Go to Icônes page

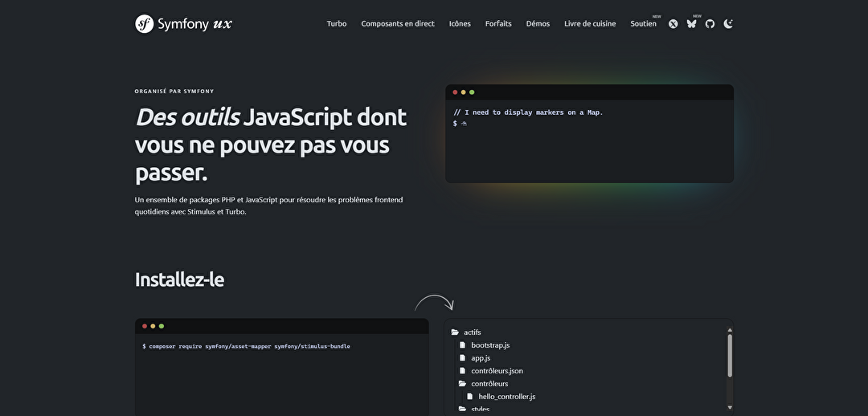click(x=460, y=24)
